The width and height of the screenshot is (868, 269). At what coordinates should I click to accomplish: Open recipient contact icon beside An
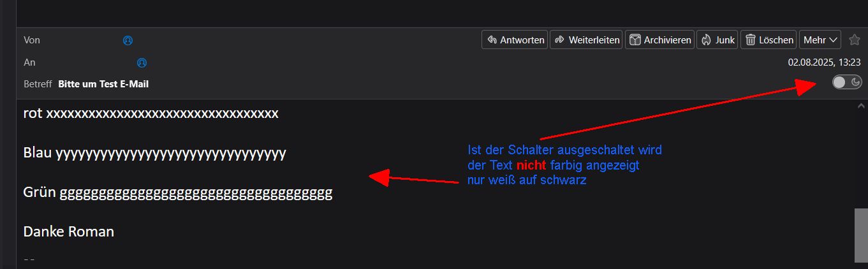(x=142, y=62)
